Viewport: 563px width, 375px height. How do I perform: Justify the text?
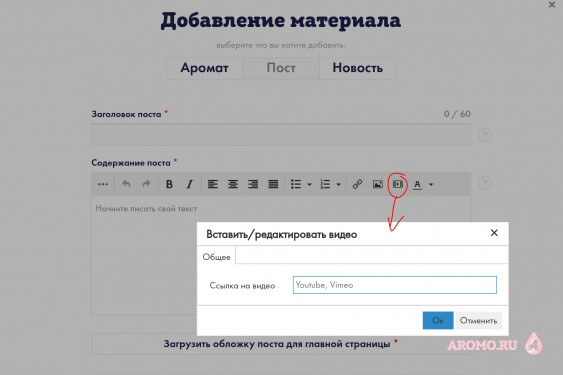click(x=273, y=184)
